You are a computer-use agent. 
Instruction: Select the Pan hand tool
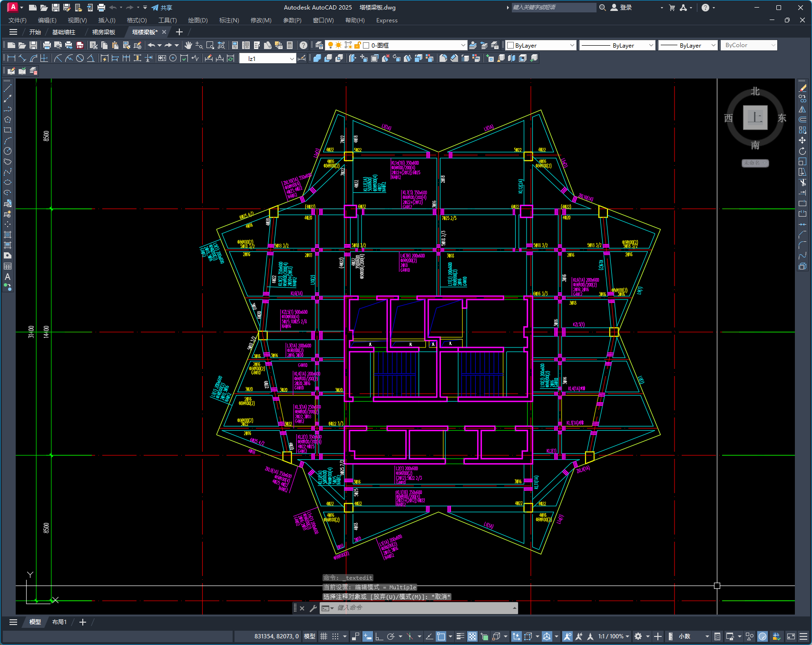188,45
